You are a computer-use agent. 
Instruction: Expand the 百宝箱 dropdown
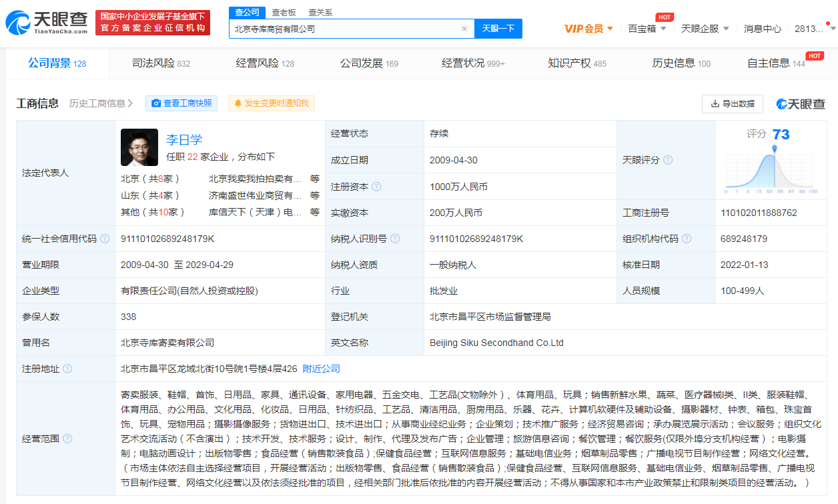(x=663, y=29)
